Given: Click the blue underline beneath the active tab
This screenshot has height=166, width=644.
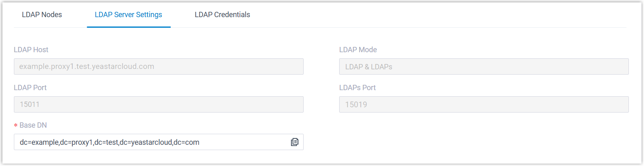Looking at the screenshot, I should (128, 27).
